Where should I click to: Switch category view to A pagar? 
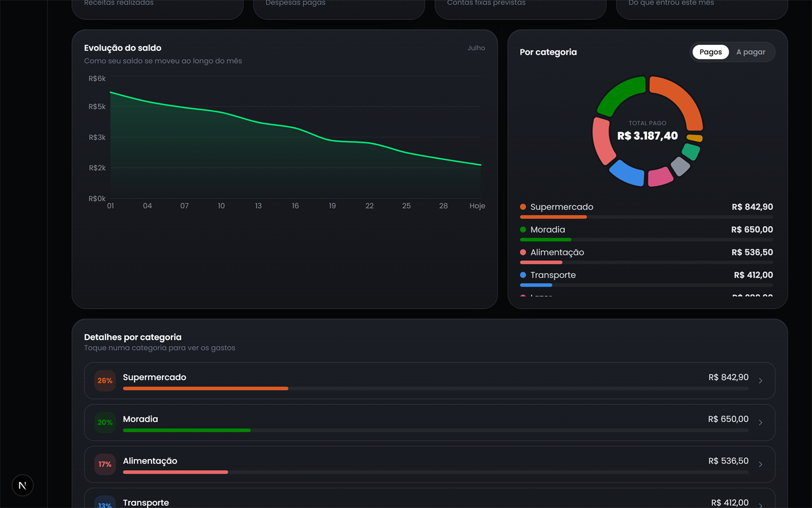[x=751, y=52]
